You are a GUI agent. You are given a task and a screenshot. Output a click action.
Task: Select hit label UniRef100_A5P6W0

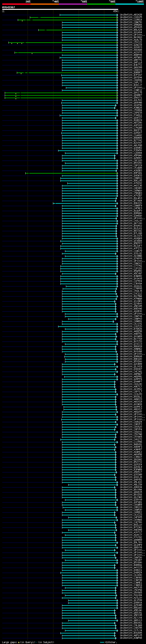tap(131, 156)
